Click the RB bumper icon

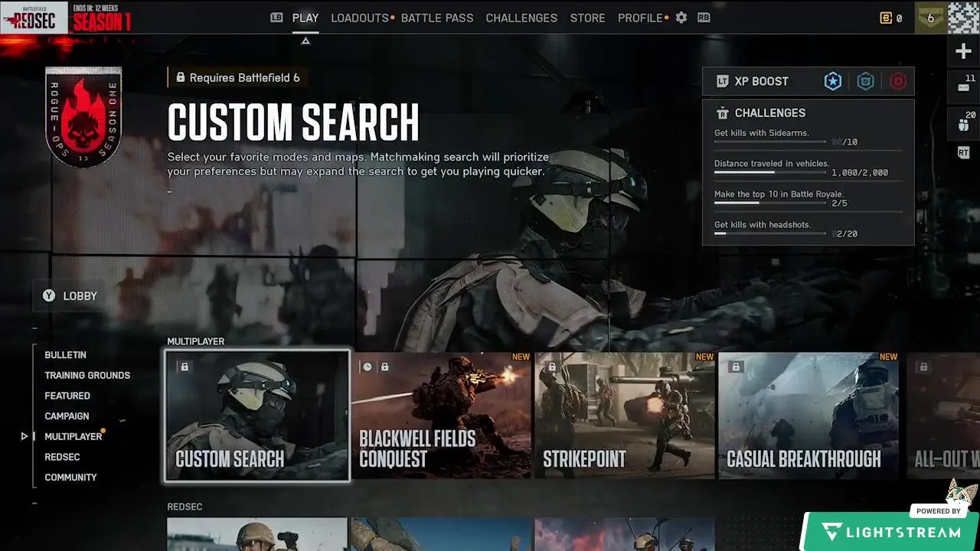pos(704,18)
